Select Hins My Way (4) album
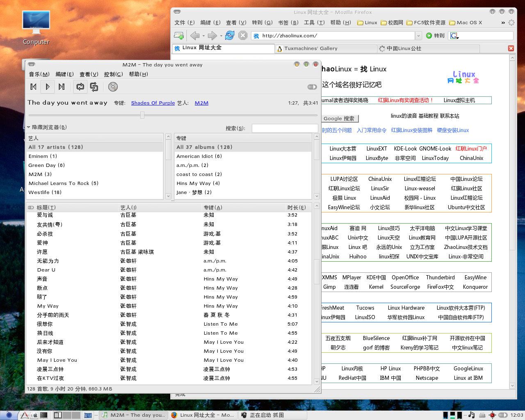 tap(243, 183)
